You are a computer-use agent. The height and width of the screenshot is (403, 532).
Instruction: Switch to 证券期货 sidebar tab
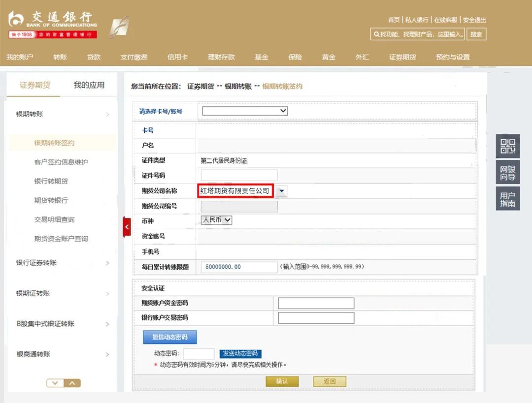(35, 85)
